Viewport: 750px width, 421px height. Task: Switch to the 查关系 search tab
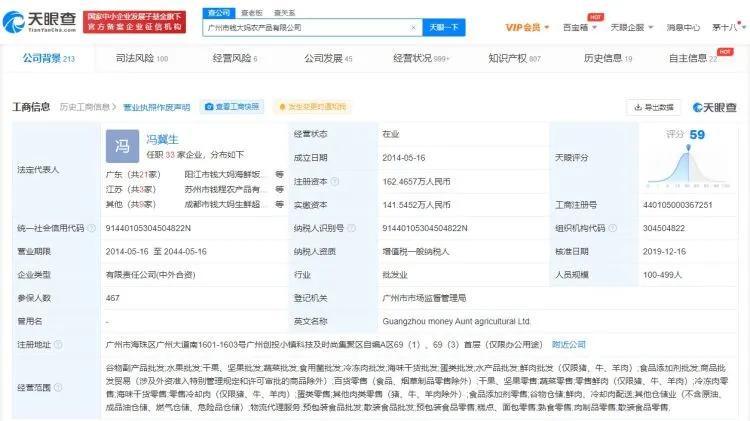tap(285, 13)
